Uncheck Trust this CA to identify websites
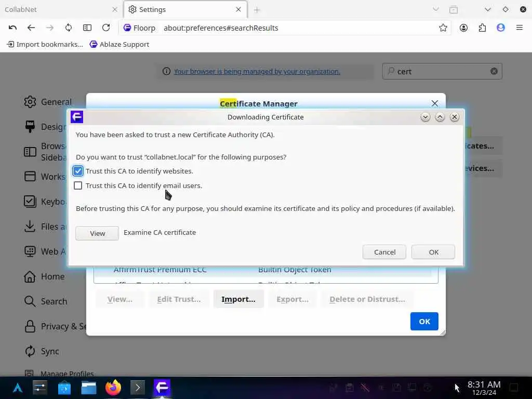532x399 pixels. tap(78, 171)
